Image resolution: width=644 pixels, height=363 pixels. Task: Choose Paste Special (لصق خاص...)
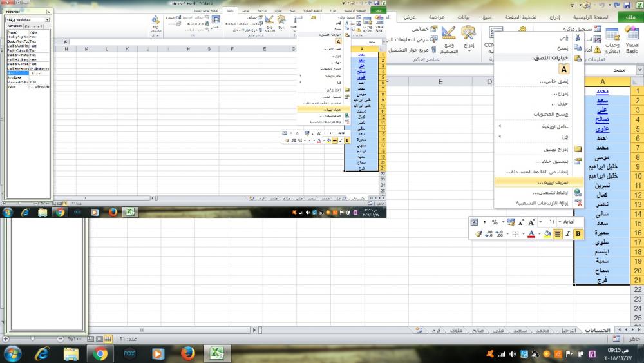click(538, 81)
